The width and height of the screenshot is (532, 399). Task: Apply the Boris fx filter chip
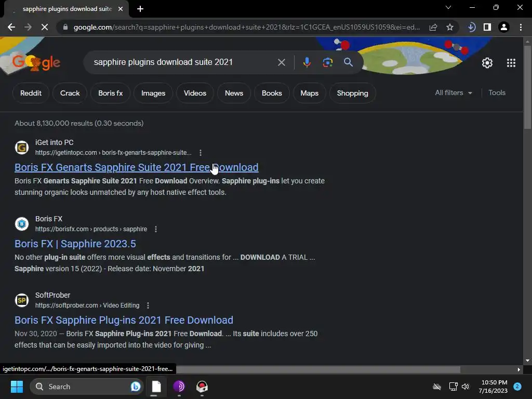[110, 93]
